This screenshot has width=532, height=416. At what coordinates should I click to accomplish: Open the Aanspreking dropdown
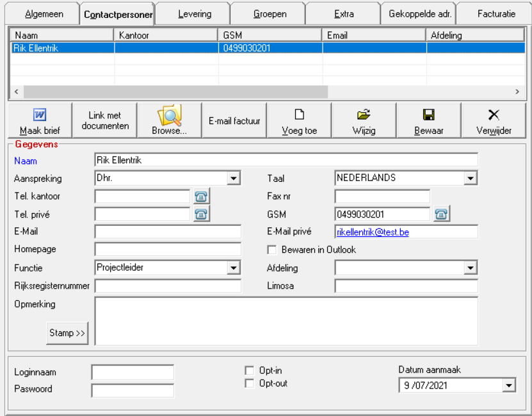click(234, 178)
